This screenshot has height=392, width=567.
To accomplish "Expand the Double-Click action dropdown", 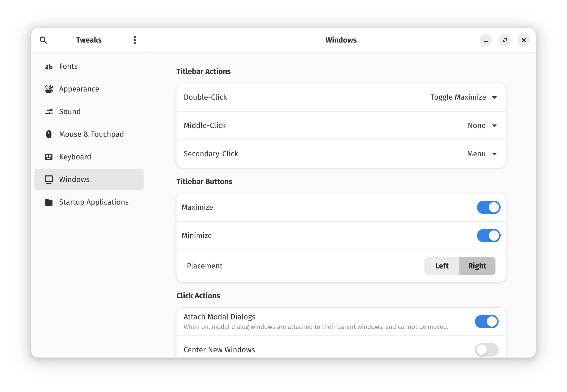I will click(495, 97).
